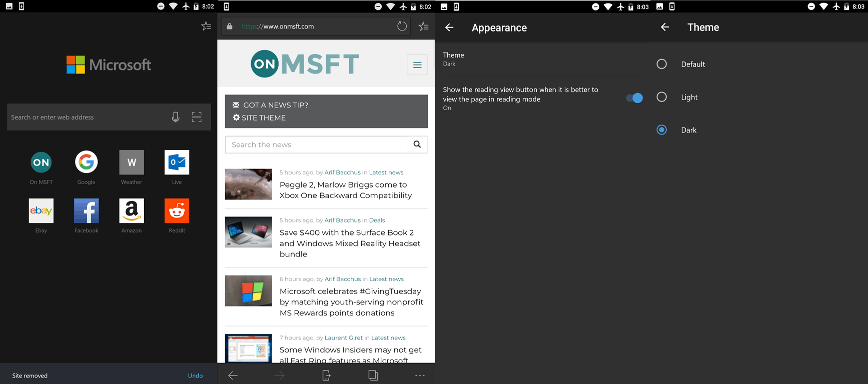Screen dimensions: 868x384
Task: Tap the airplane mode icon in the new tab page status bar
Action: [x=186, y=6]
